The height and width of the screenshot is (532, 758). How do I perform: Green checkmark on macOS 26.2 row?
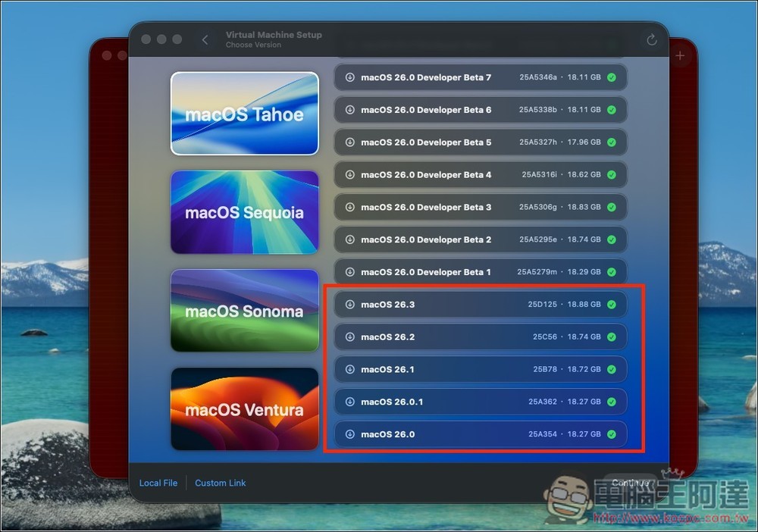click(612, 336)
